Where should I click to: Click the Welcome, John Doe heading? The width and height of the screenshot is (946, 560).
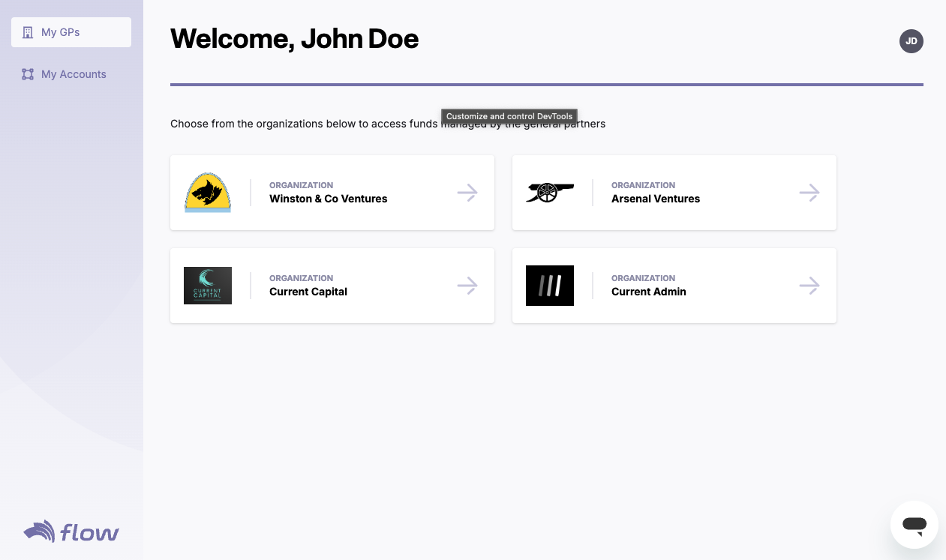point(295,39)
